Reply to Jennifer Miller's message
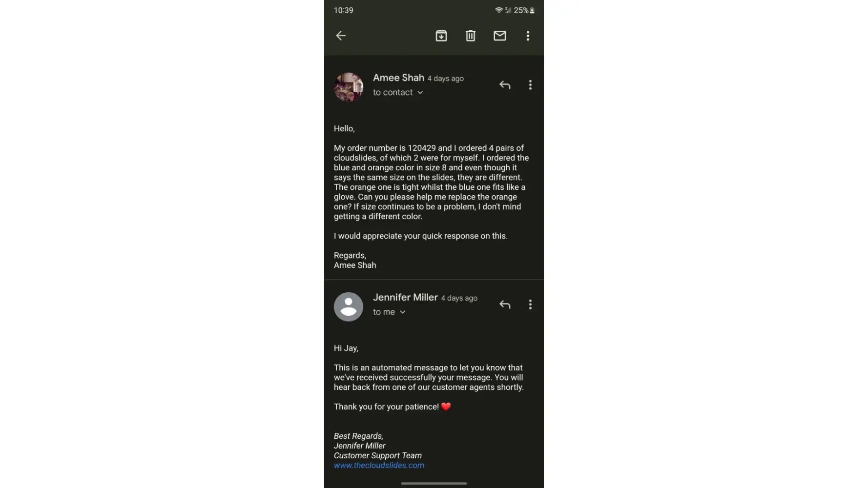Image resolution: width=868 pixels, height=488 pixels. point(505,305)
